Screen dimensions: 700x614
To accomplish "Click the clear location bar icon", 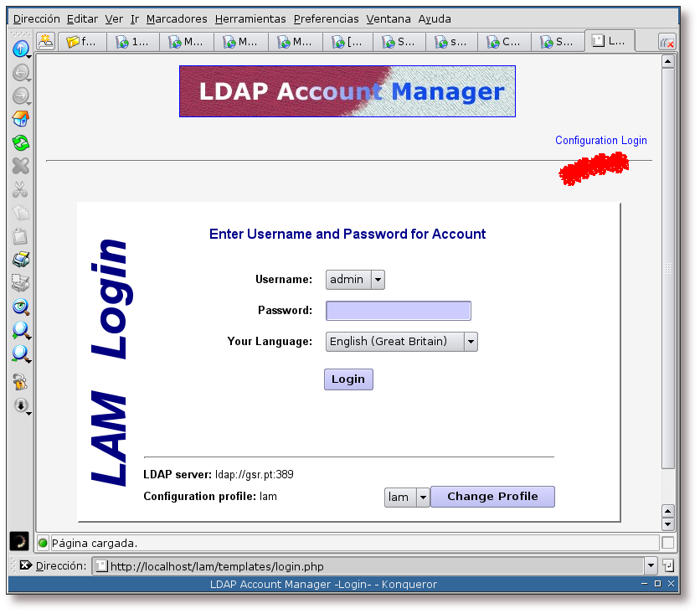I will [x=25, y=565].
